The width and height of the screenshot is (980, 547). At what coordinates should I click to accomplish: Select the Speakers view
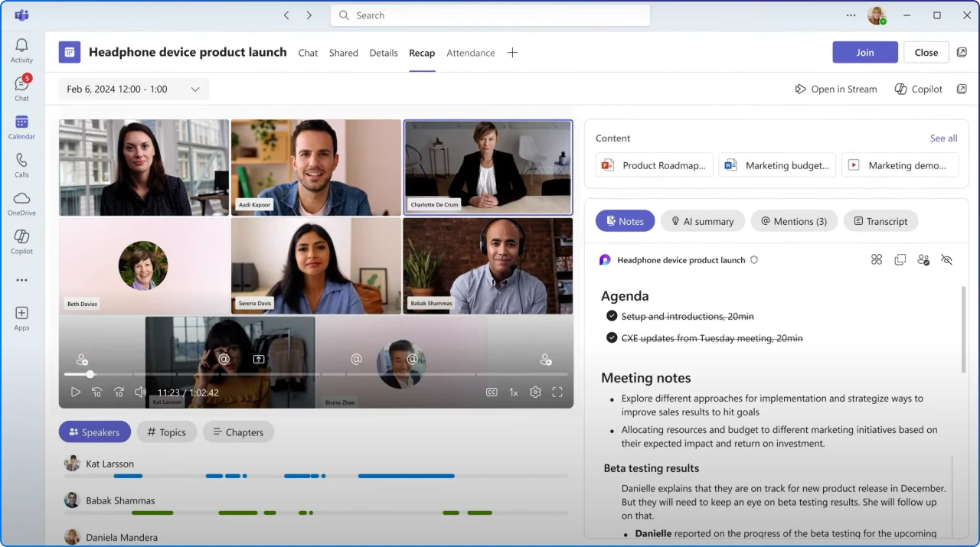95,432
